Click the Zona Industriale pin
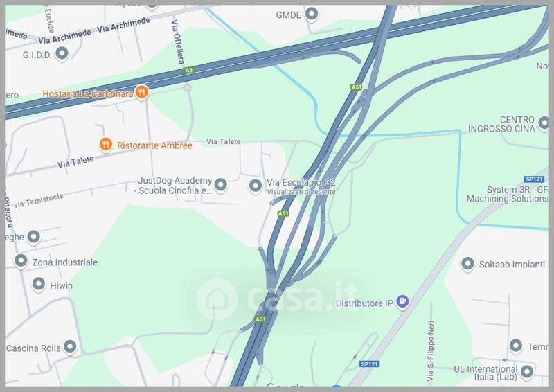Viewport: 554px width, 392px height. [x=21, y=261]
